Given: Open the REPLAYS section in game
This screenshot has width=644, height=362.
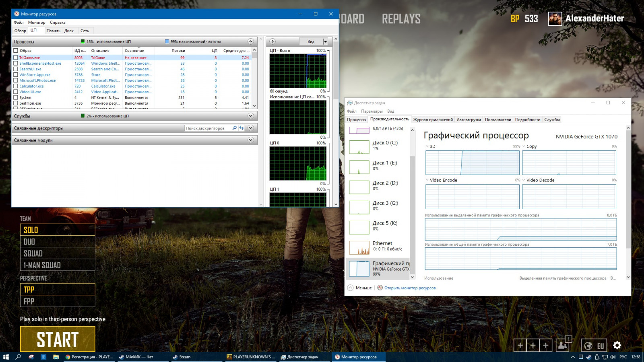Looking at the screenshot, I should (401, 19).
